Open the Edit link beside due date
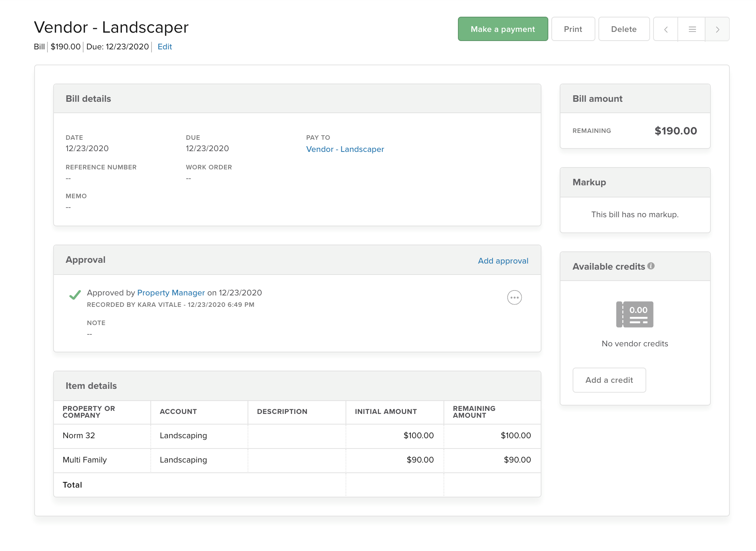This screenshot has height=551, width=756. click(164, 47)
